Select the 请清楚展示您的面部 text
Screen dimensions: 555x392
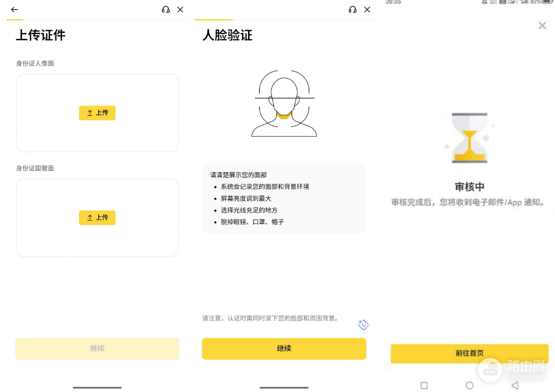click(239, 175)
